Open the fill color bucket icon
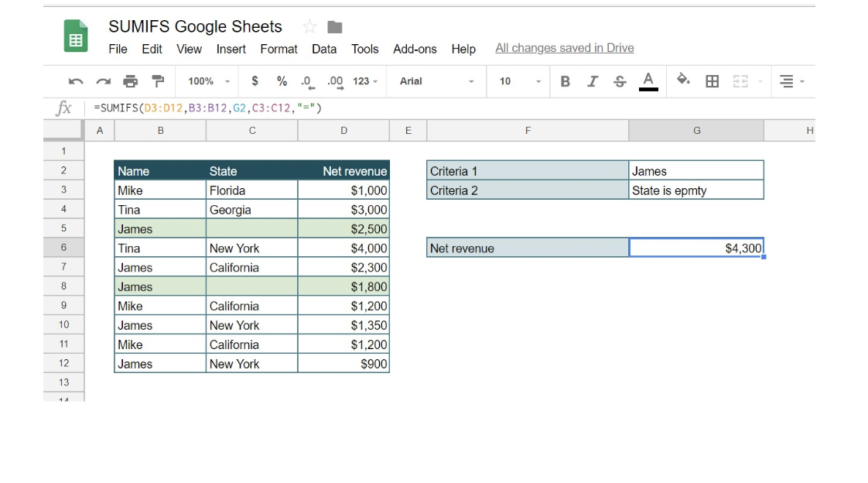The height and width of the screenshot is (483, 868). click(x=683, y=80)
